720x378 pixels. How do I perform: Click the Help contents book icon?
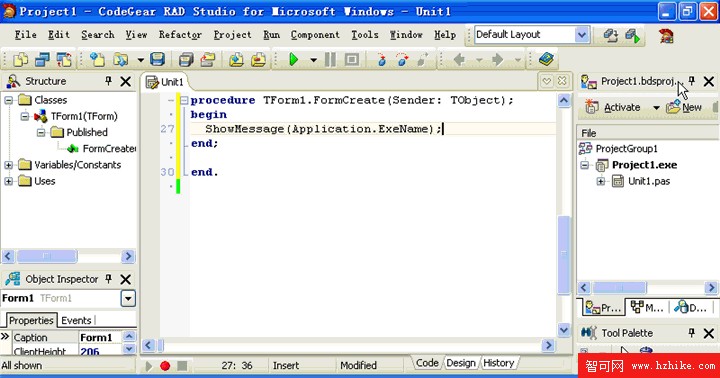(546, 59)
